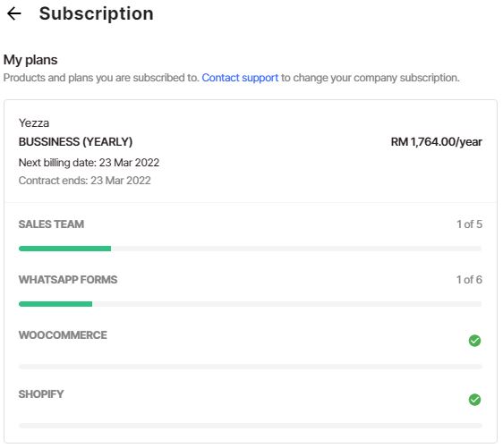
Task: Click the Contract ends date text
Action: pyautogui.click(x=85, y=182)
